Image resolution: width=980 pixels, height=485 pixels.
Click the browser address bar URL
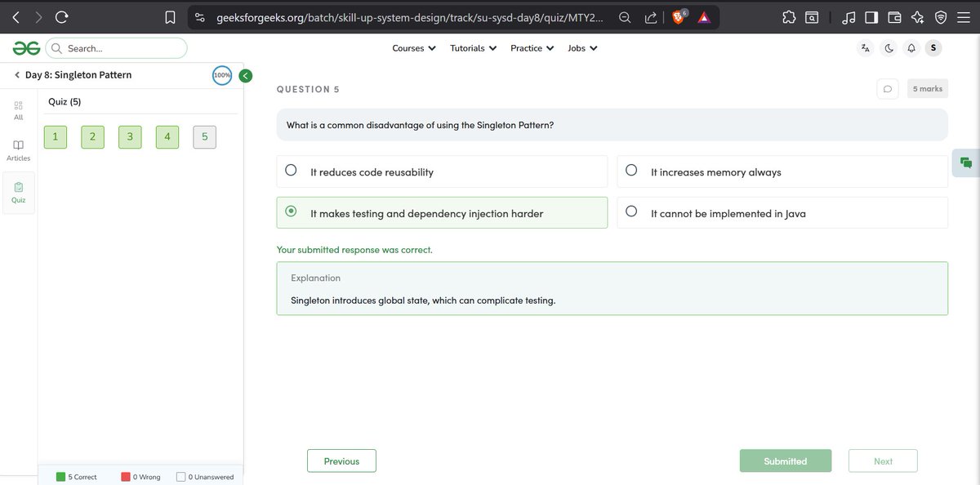tap(409, 17)
